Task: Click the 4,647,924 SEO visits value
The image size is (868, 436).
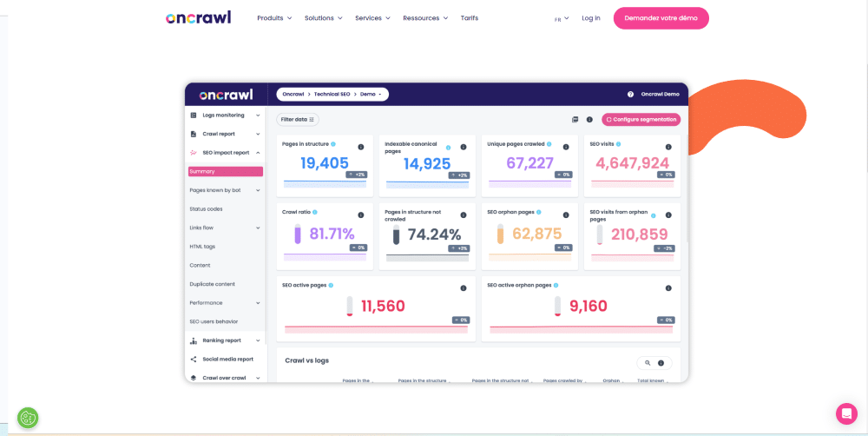Action: click(x=632, y=163)
